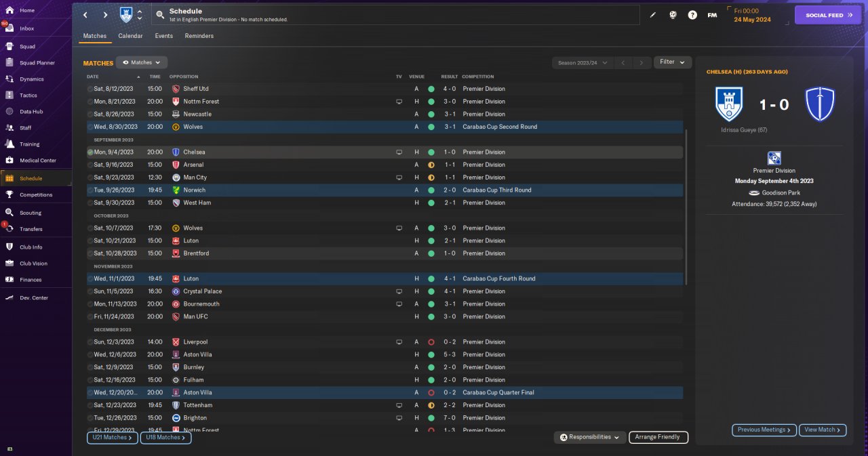Click the club crest in header
The image size is (868, 456).
[x=126, y=14]
